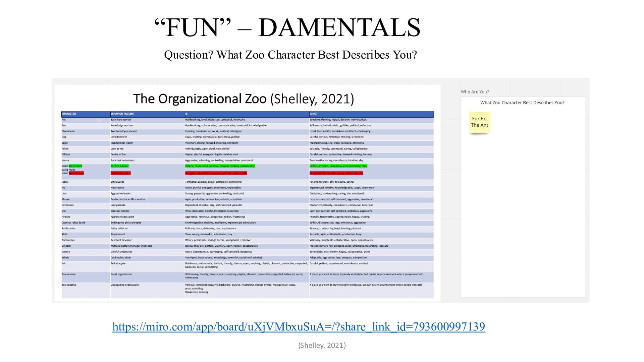The height and width of the screenshot is (362, 644).
Task: Select the '"FUN" – DAMENTALS' slide title
Action: tap(287, 27)
